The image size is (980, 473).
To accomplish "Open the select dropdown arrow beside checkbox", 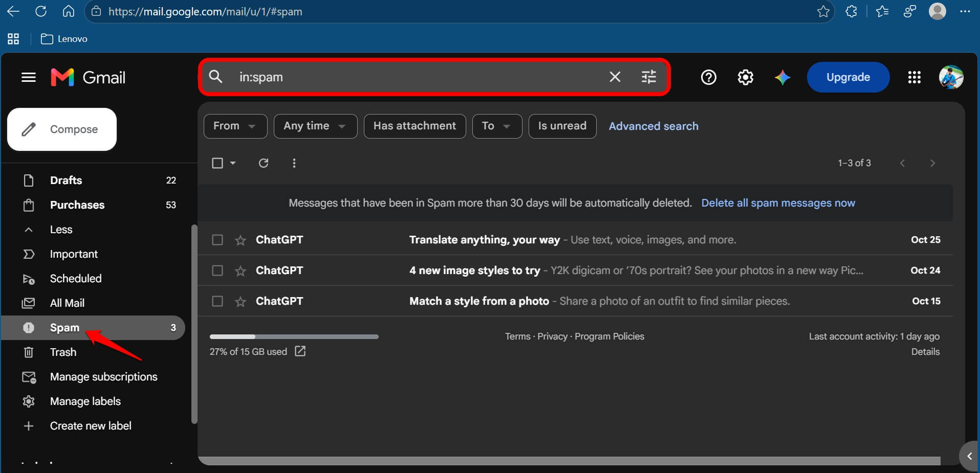I will pos(233,163).
